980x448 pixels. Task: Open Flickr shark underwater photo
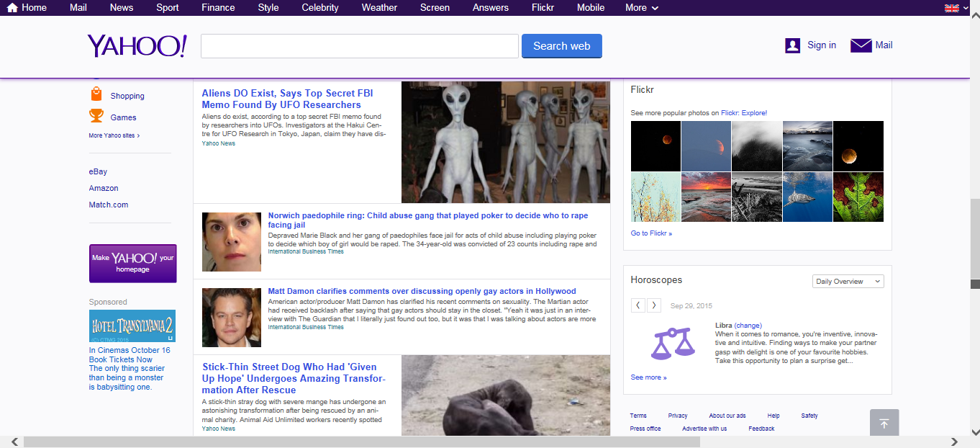pos(807,197)
